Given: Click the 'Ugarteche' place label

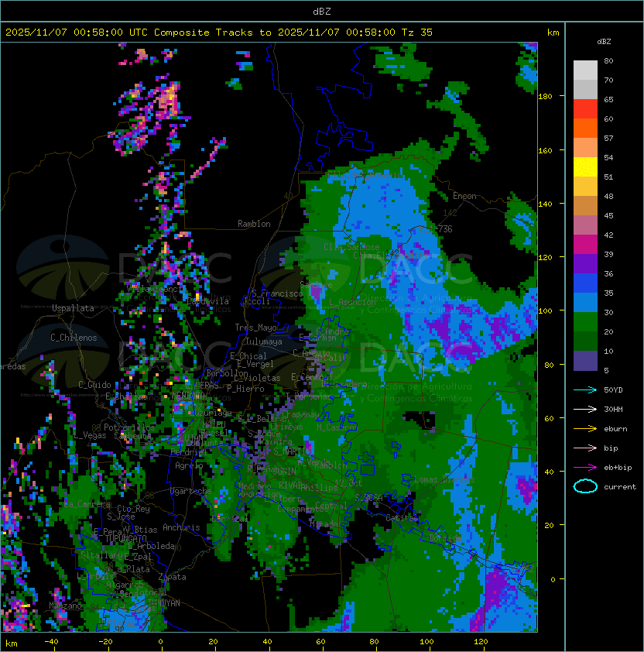Looking at the screenshot, I should pos(190,491).
